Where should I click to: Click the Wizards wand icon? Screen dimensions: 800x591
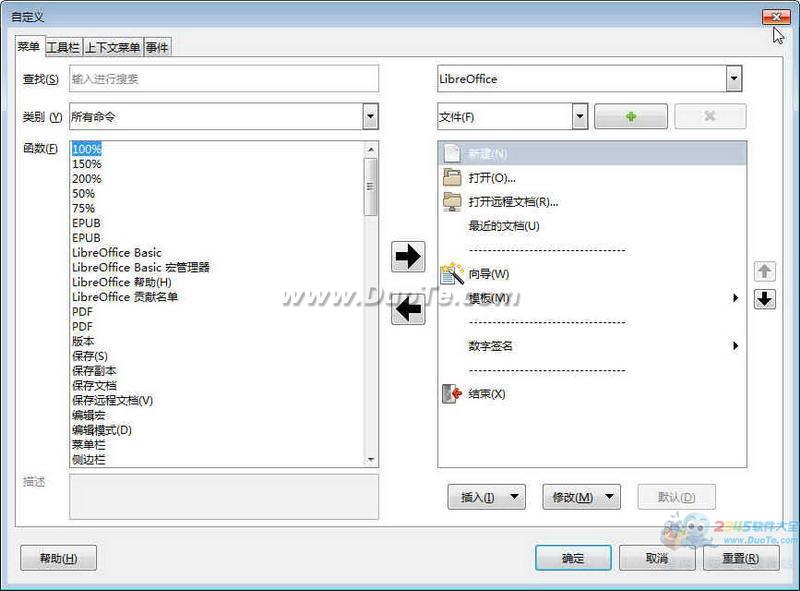pos(452,274)
